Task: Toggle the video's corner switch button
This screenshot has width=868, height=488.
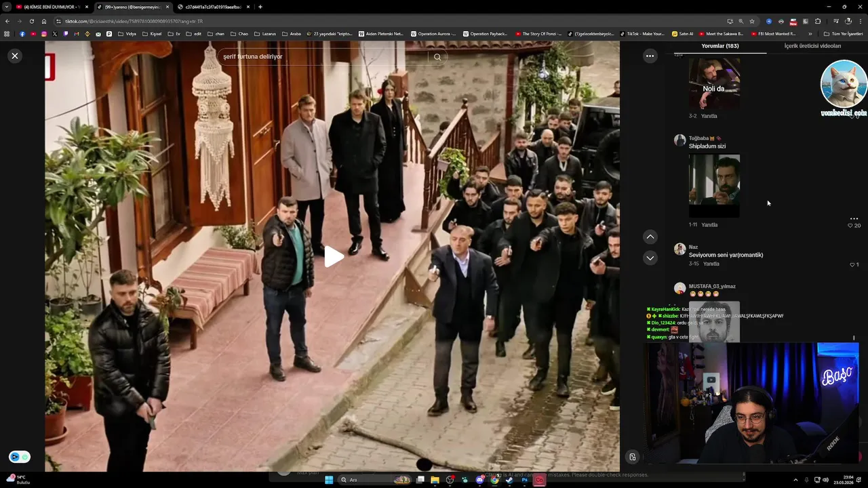Action: (20, 457)
